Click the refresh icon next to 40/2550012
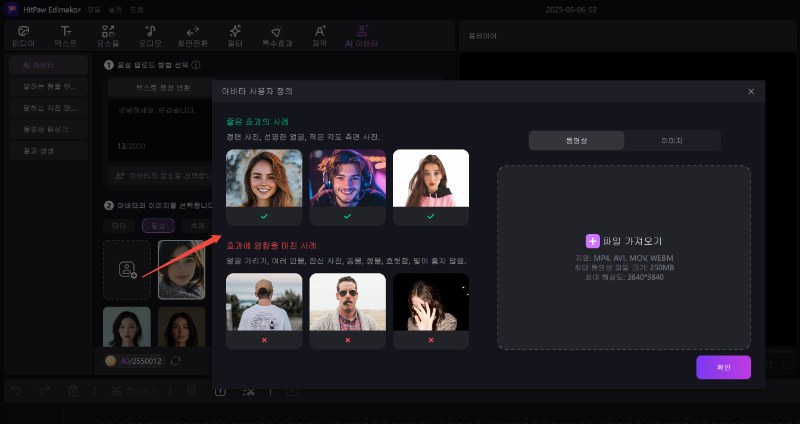 pyautogui.click(x=176, y=361)
